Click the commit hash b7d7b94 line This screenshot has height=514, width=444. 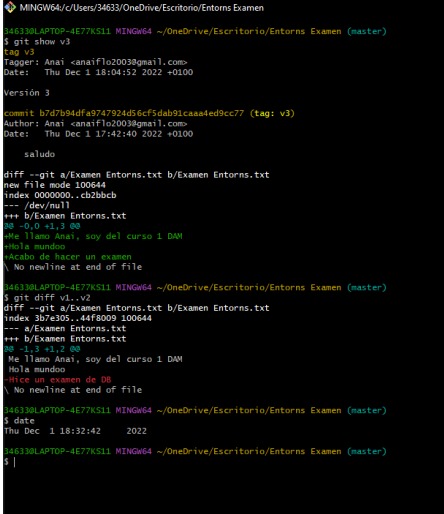coord(149,113)
